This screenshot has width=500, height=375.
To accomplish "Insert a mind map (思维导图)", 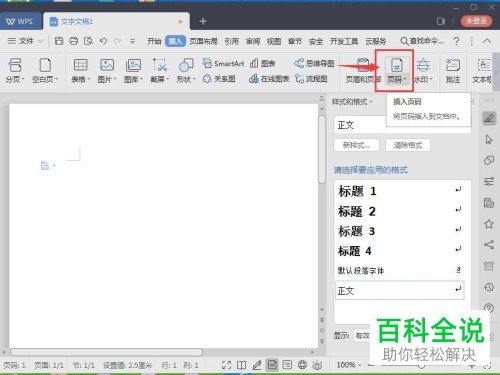I will click(x=314, y=63).
